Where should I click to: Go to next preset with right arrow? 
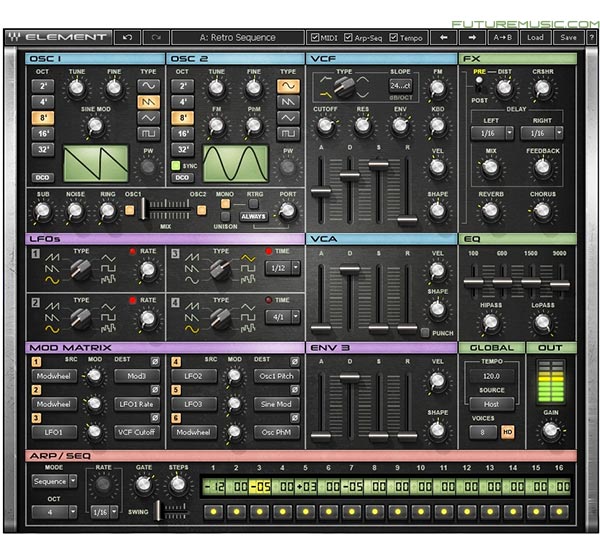click(472, 38)
